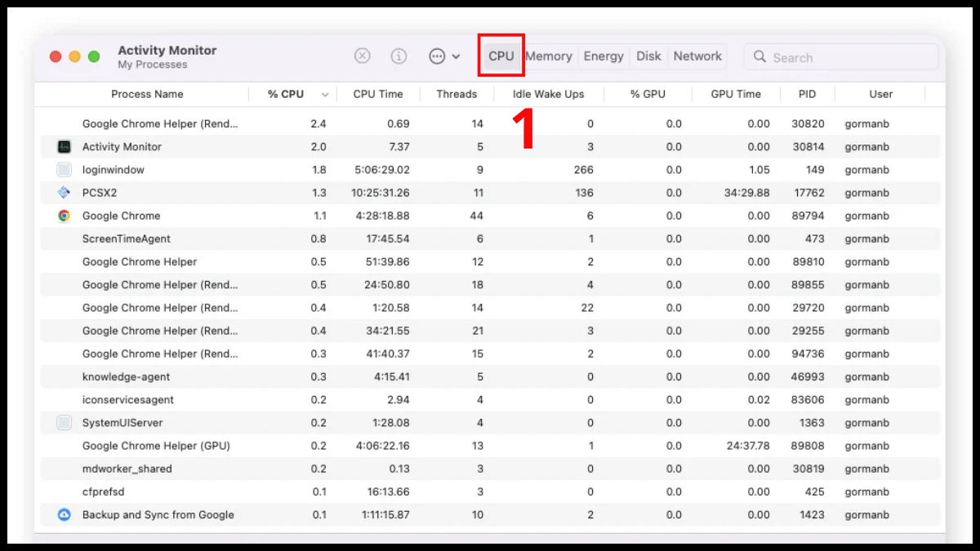Open the Disk tab
Viewport: 980px width, 551px height.
coord(648,56)
